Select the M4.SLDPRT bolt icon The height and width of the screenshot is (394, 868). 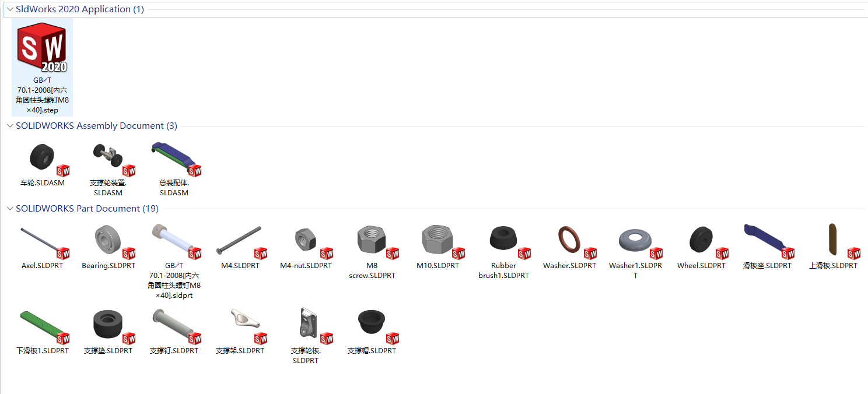click(x=243, y=242)
